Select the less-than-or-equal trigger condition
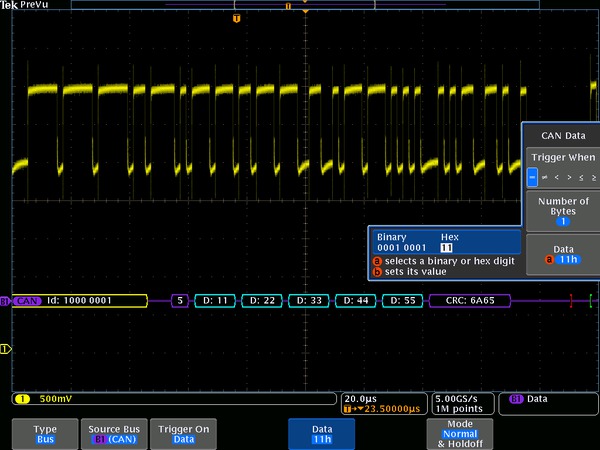The image size is (600, 450). (x=580, y=178)
